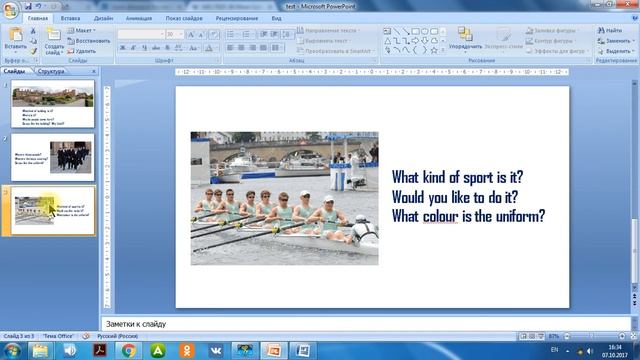The width and height of the screenshot is (640, 360).
Task: Save the presentation from Quick Access toolbar
Action: click(x=28, y=6)
